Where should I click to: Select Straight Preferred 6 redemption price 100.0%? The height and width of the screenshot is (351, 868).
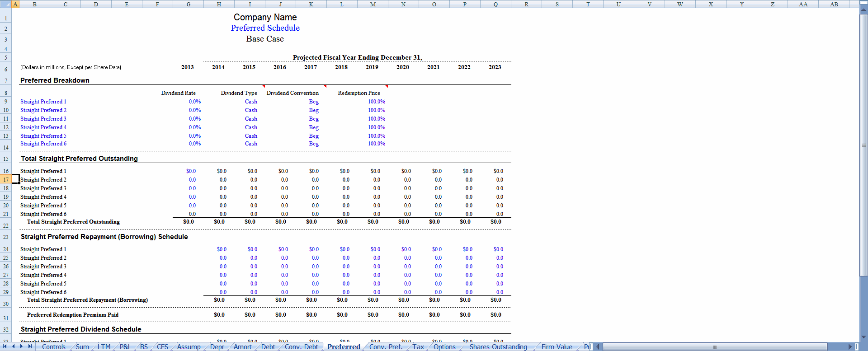coord(377,144)
